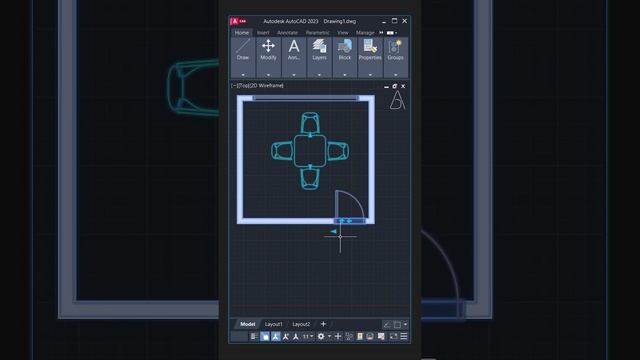Show more ribbon tabs with the double chevron

381,33
